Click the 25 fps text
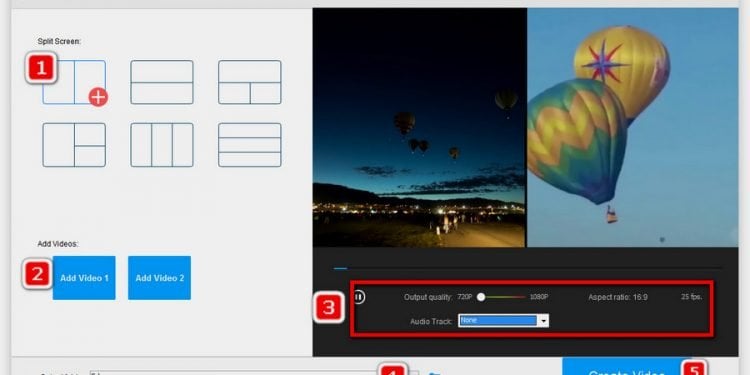This screenshot has width=750, height=375. coord(691,297)
